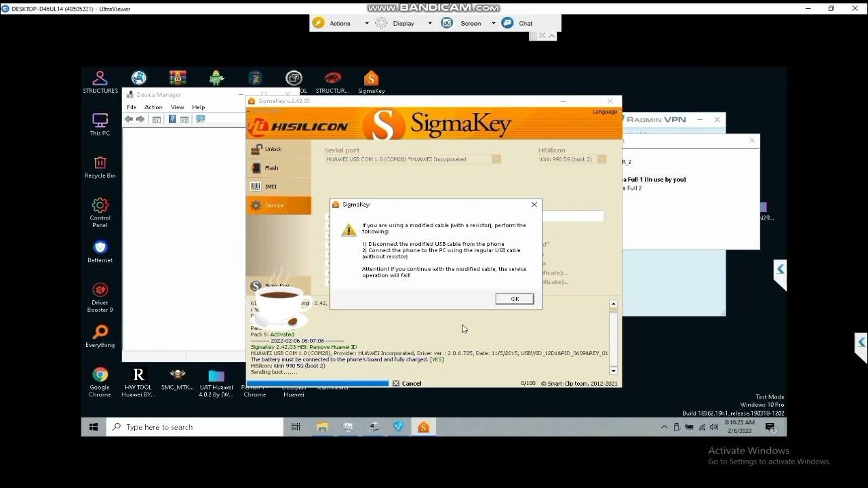This screenshot has height=488, width=868.
Task: Open the volume control in system tray
Action: 714,427
